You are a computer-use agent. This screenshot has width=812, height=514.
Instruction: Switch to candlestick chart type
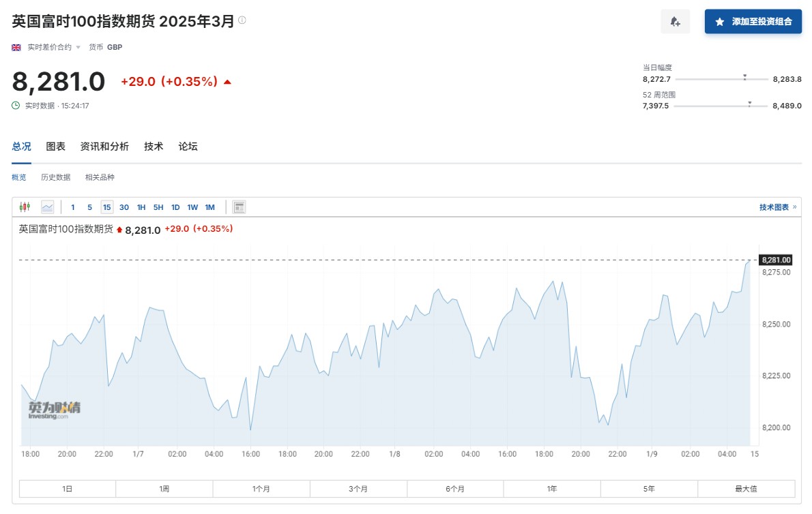click(x=25, y=207)
